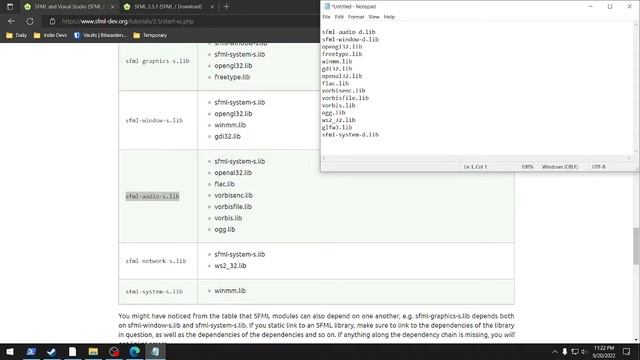Open the network tray icon
This screenshot has width=640, height=360.
point(575,351)
